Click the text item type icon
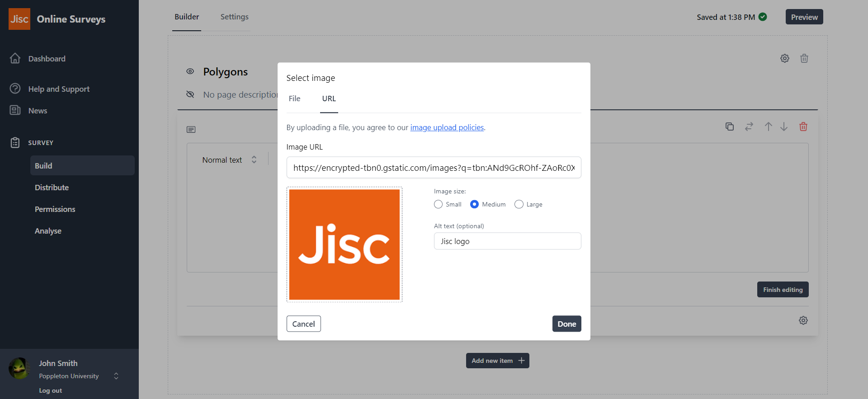Viewport: 868px width, 399px height. (191, 130)
